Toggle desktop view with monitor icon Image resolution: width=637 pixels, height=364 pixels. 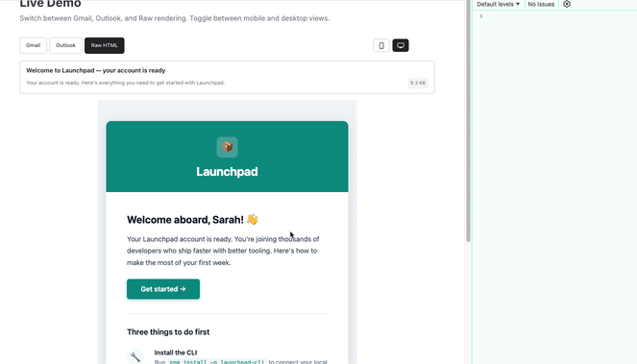(x=401, y=45)
